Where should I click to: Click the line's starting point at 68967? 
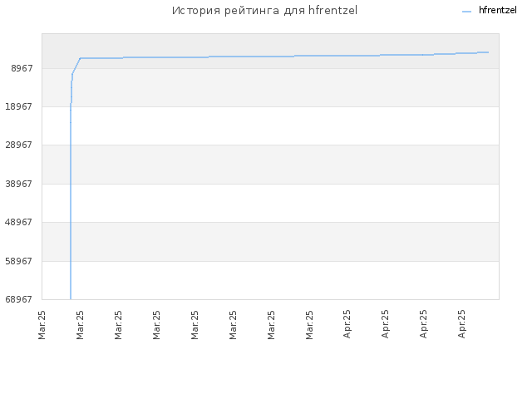tap(71, 299)
